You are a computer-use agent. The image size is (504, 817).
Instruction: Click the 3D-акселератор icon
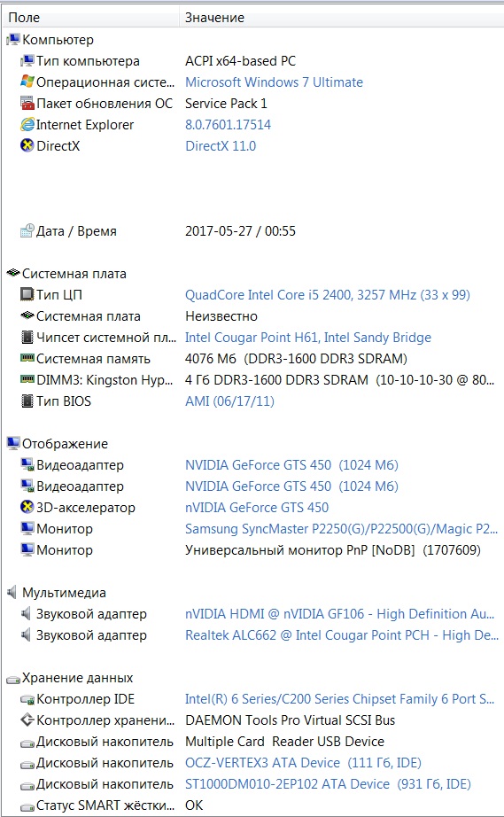tap(27, 507)
